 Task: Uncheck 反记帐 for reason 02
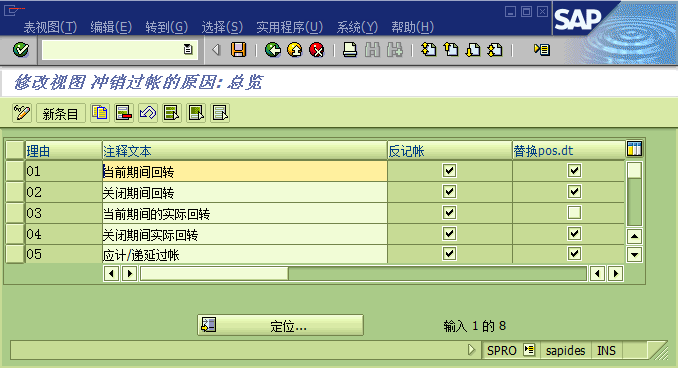449,192
